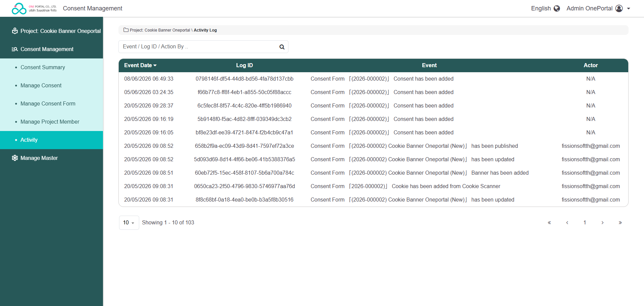
Task: Select Activity in sidebar
Action: click(51, 140)
